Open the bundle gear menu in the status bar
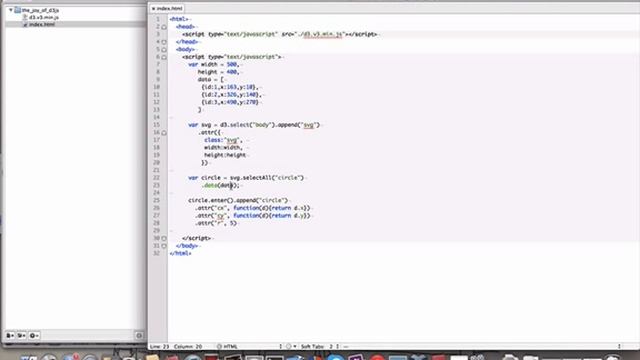The image size is (640, 360). pyautogui.click(x=291, y=347)
